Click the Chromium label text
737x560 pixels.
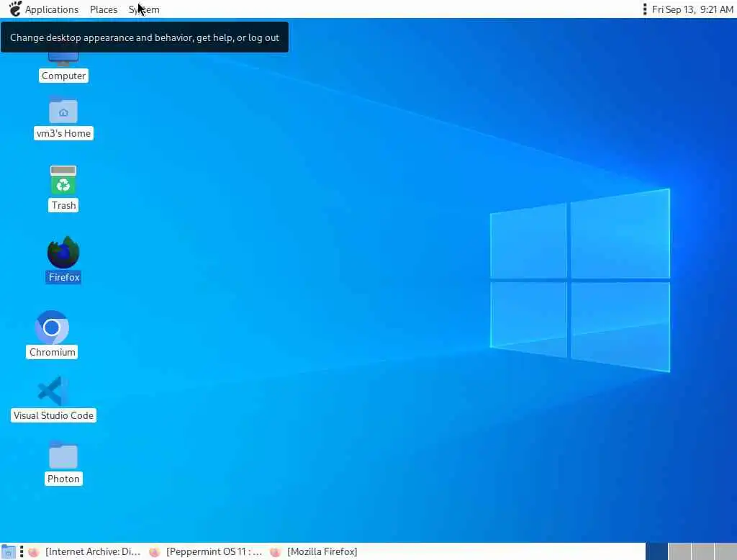pos(52,352)
